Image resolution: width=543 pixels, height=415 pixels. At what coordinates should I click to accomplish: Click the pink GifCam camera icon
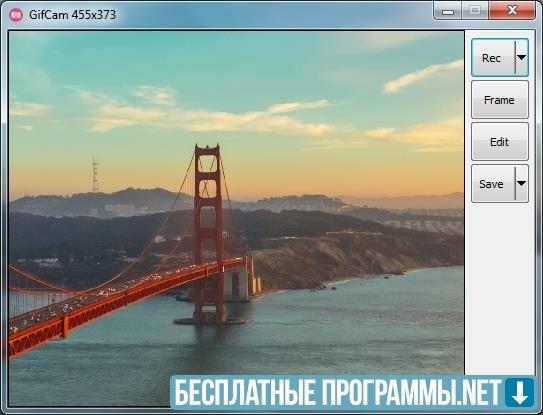pos(16,15)
